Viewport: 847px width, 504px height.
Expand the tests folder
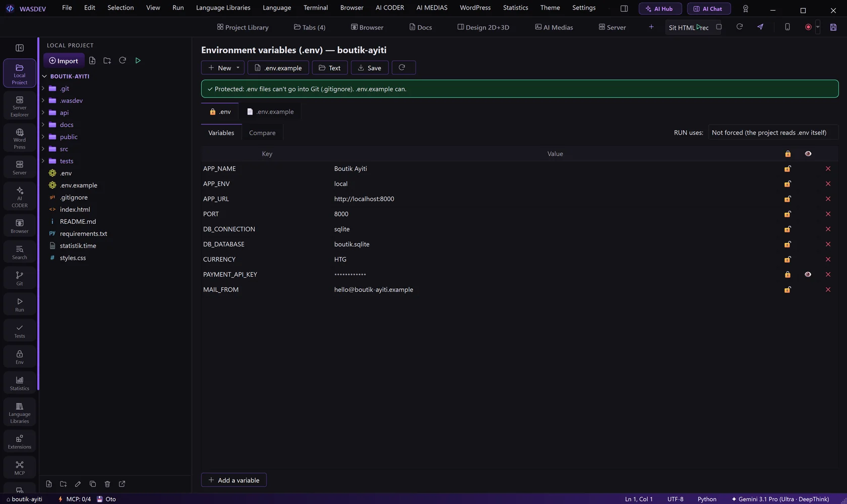click(x=43, y=161)
